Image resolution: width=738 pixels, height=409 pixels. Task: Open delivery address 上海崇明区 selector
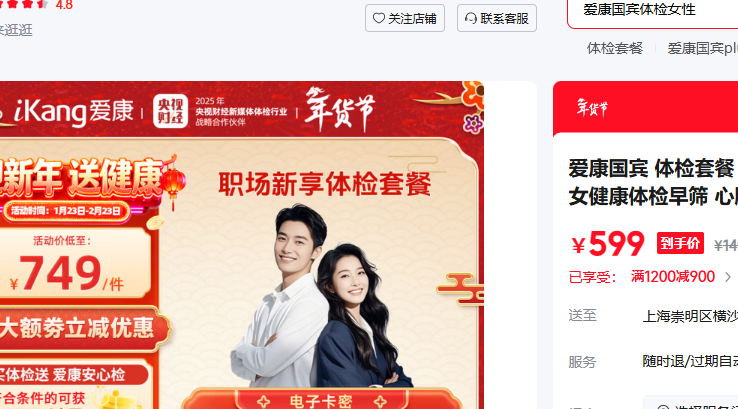[690, 316]
